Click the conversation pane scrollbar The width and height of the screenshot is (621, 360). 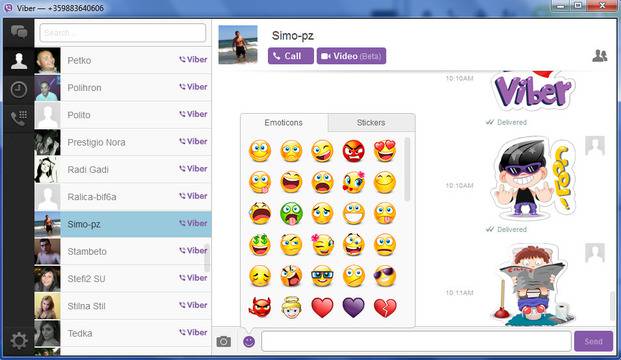click(612, 306)
